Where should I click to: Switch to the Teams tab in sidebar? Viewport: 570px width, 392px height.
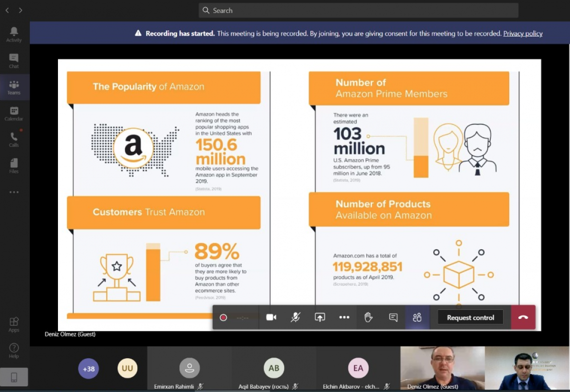pyautogui.click(x=14, y=87)
